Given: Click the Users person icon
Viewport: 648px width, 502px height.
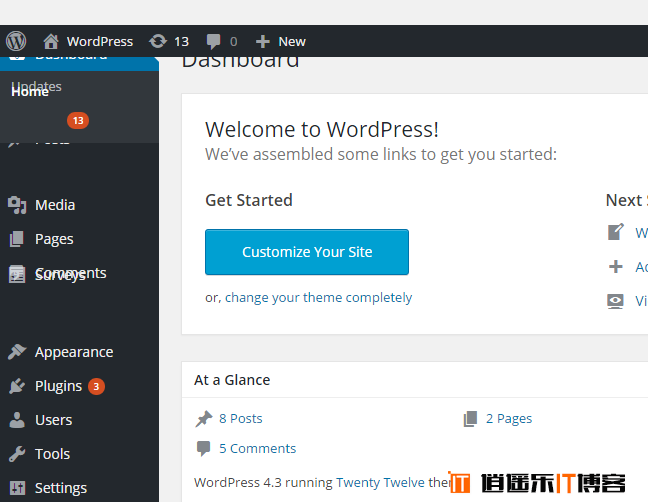Looking at the screenshot, I should (x=17, y=420).
